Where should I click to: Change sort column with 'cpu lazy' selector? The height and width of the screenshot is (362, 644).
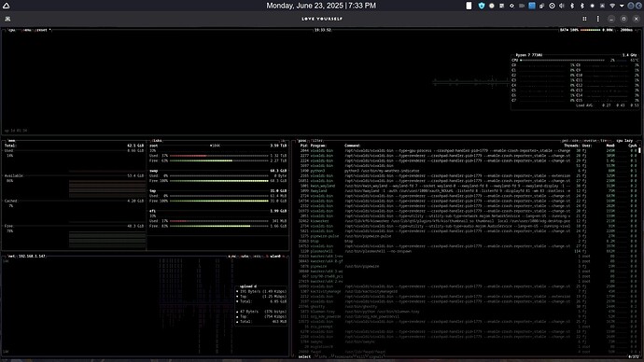point(624,141)
